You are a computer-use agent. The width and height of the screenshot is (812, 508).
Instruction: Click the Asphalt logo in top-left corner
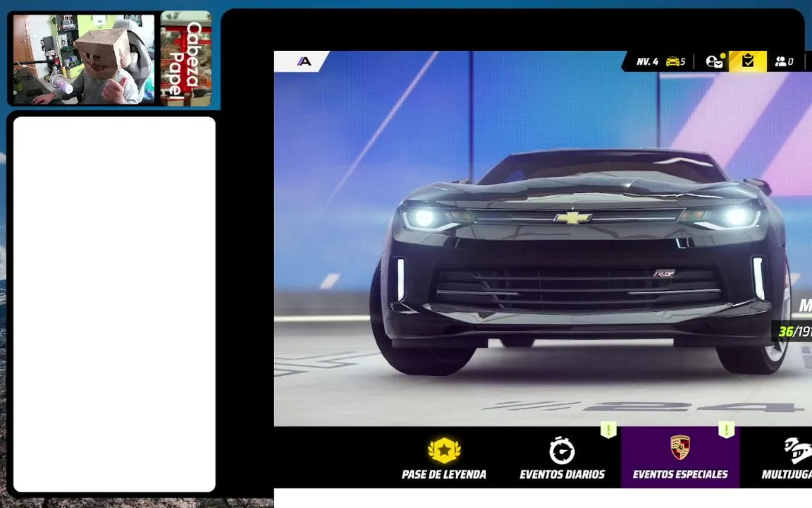point(304,61)
